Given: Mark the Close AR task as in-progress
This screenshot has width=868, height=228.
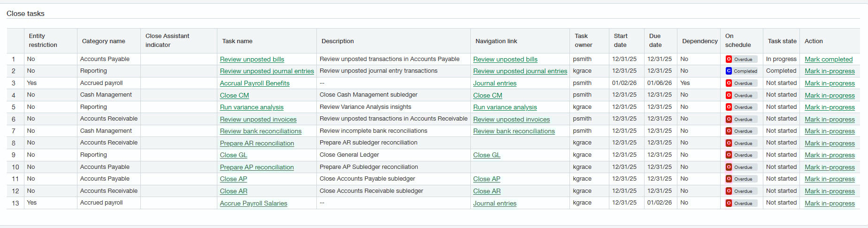Looking at the screenshot, I should pos(830,191).
